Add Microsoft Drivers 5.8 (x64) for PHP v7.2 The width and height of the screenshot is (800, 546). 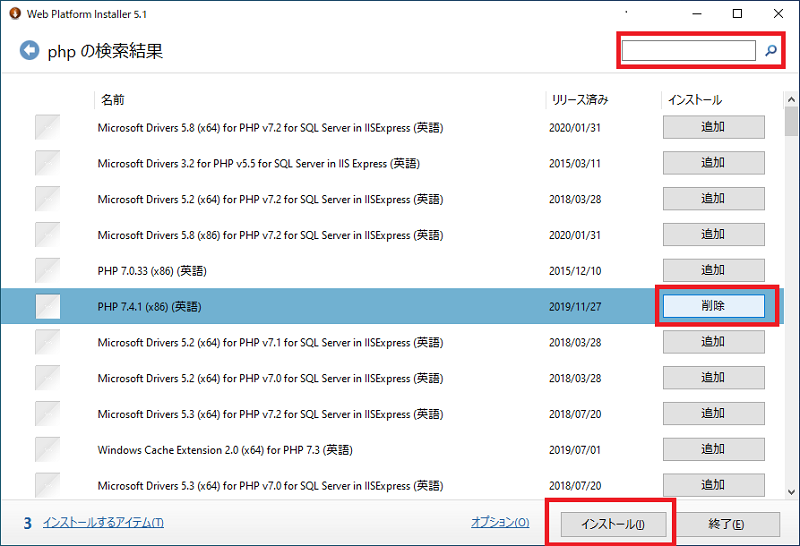pyautogui.click(x=713, y=127)
